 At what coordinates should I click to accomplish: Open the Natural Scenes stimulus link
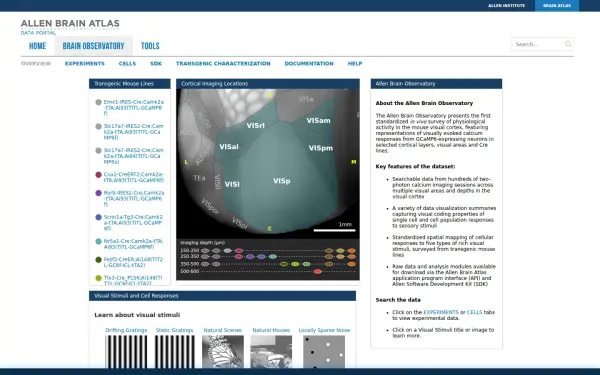(223, 330)
